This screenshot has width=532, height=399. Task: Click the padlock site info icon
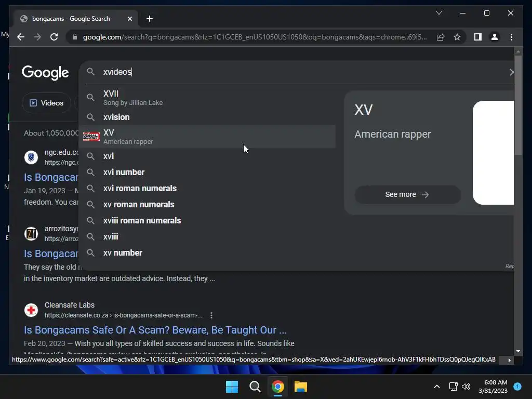tap(75, 37)
